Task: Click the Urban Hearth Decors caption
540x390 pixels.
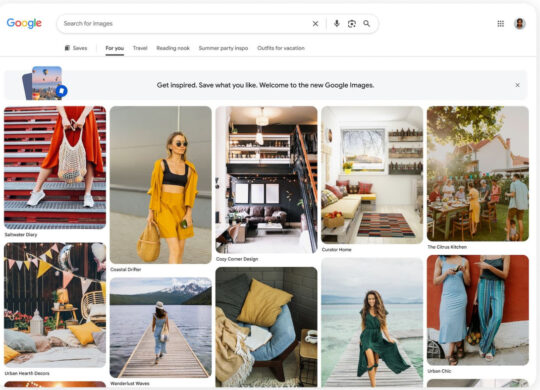Action: (x=27, y=373)
